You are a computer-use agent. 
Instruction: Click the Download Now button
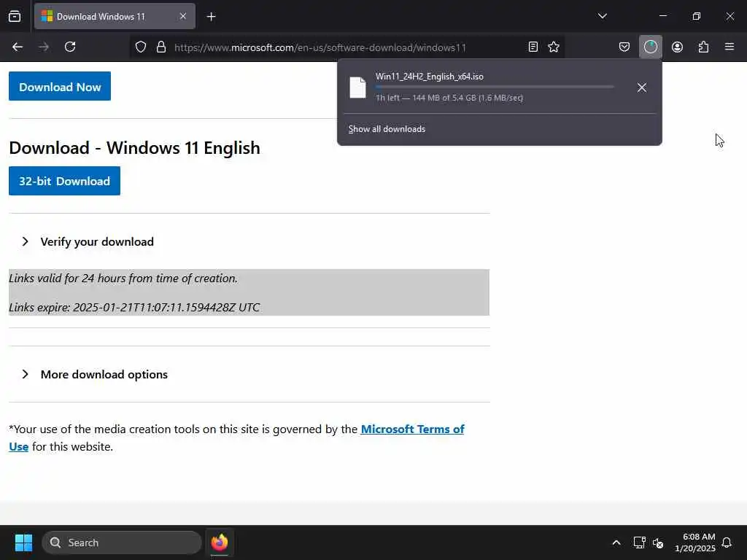tap(60, 86)
